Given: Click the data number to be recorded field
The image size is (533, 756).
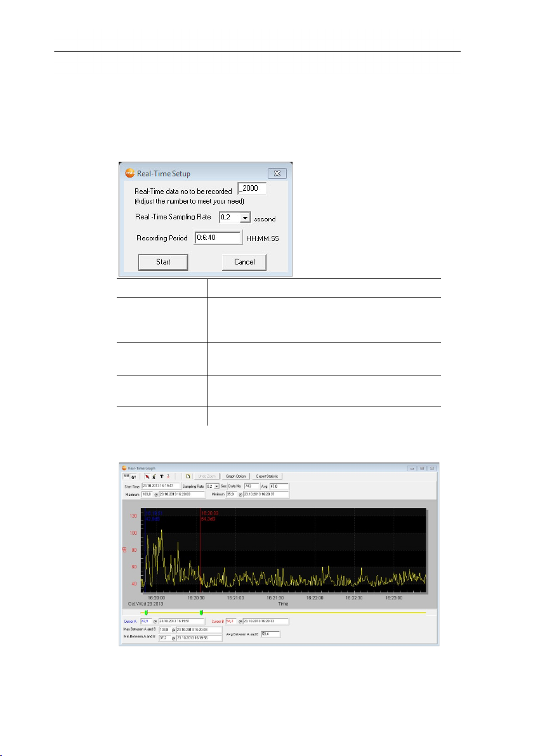Looking at the screenshot, I should (252, 188).
